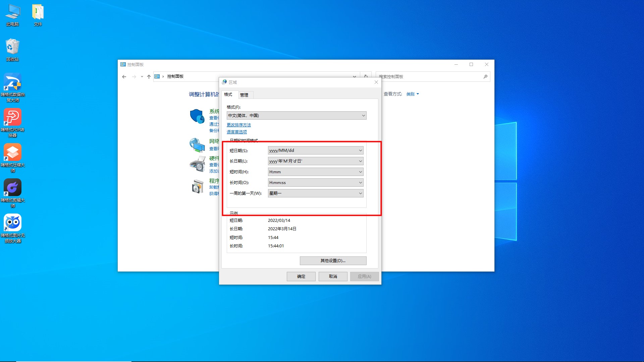The image size is (644, 362).
Task: Open the 查看方式 类别 dropdown
Action: pos(413,94)
